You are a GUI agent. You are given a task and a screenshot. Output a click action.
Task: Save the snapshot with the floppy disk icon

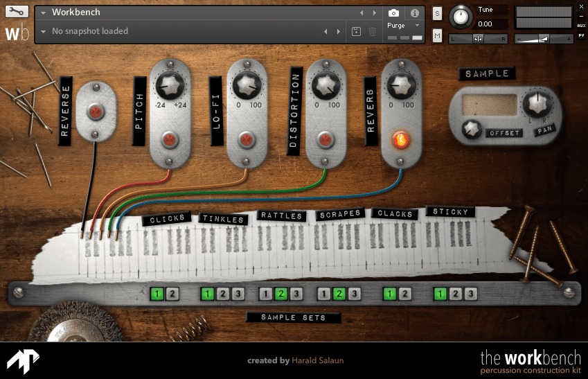(x=356, y=31)
